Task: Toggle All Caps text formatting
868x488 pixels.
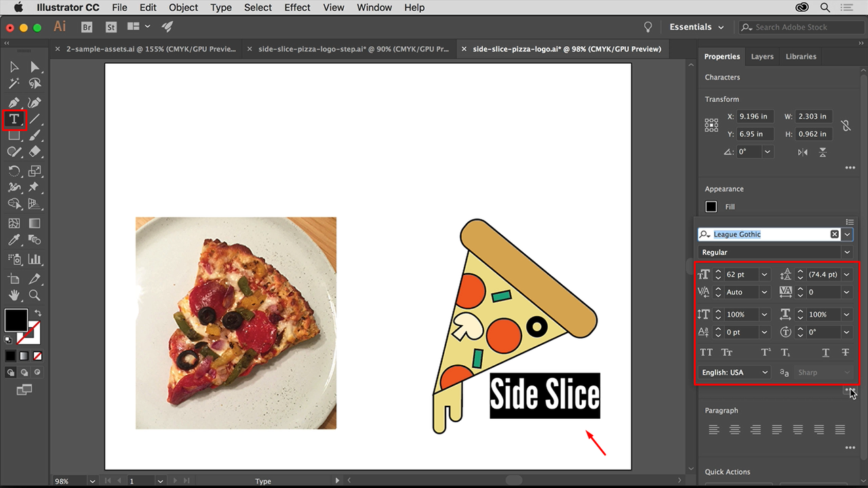Action: tap(706, 352)
